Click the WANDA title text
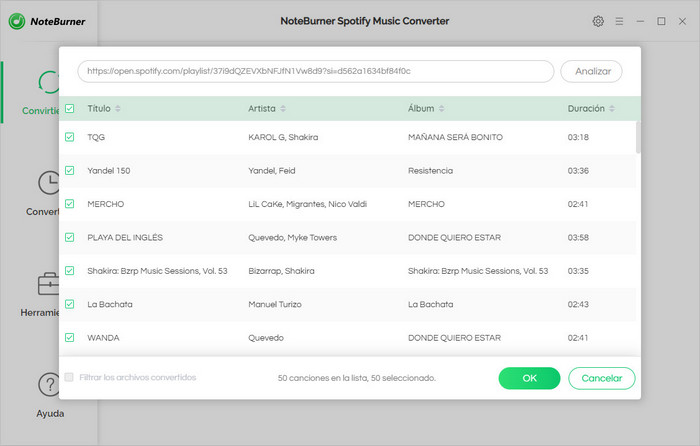Image resolution: width=700 pixels, height=446 pixels. coord(104,338)
